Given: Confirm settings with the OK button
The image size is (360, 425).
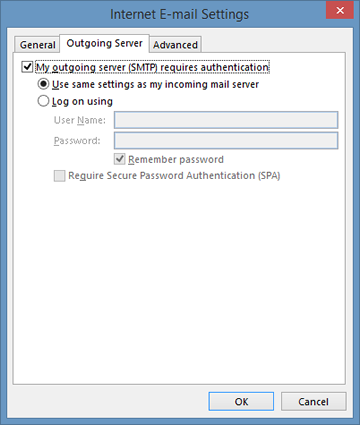Looking at the screenshot, I should (x=241, y=401).
